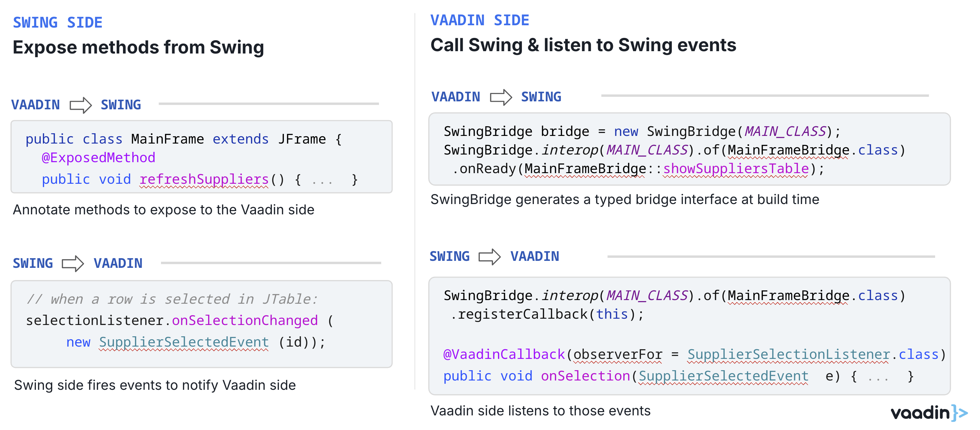Click the "extends" keyword
The width and height of the screenshot is (980, 430).
point(240,139)
